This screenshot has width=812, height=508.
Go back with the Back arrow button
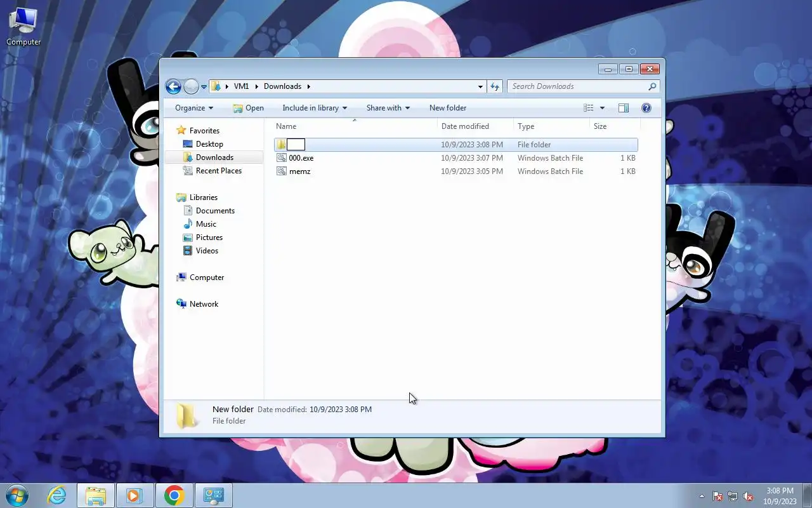(x=173, y=86)
